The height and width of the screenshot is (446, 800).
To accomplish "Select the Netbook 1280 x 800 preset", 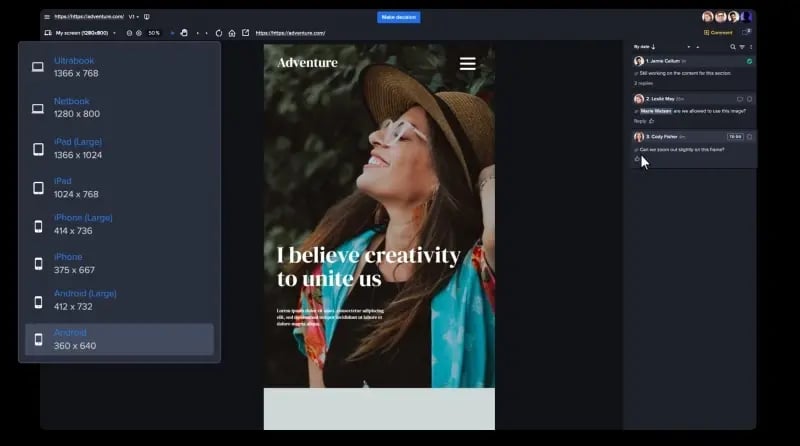I will 119,108.
